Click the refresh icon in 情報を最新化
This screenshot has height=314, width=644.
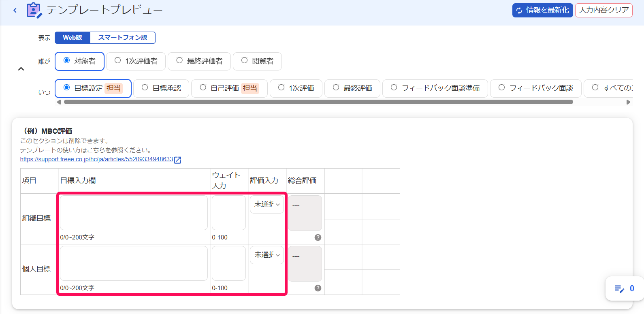pos(519,11)
